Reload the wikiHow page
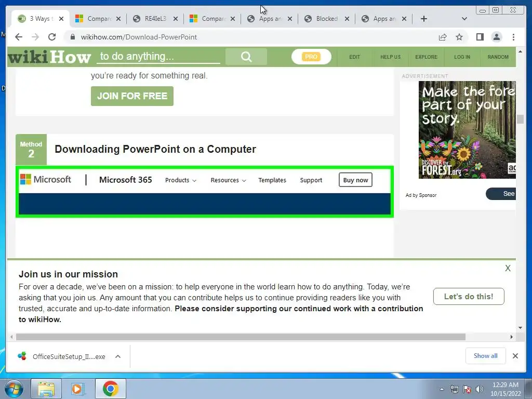The height and width of the screenshot is (399, 532). (52, 37)
